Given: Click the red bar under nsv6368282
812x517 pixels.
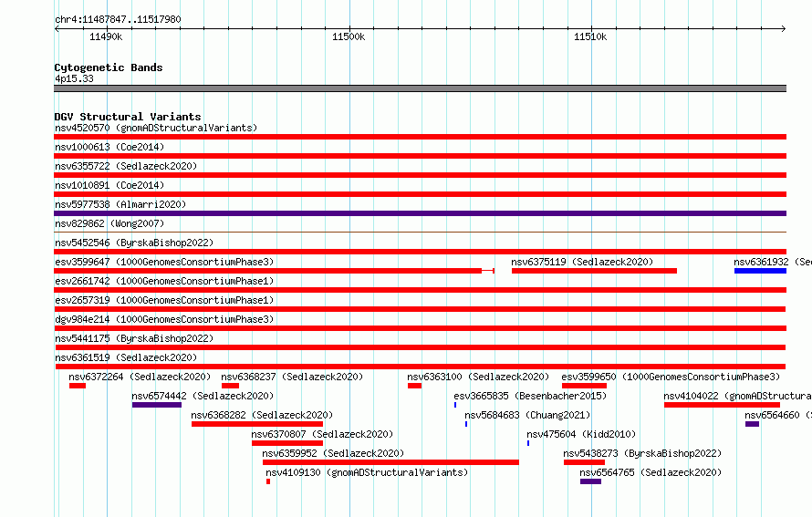Looking at the screenshot, I should 257,424.
